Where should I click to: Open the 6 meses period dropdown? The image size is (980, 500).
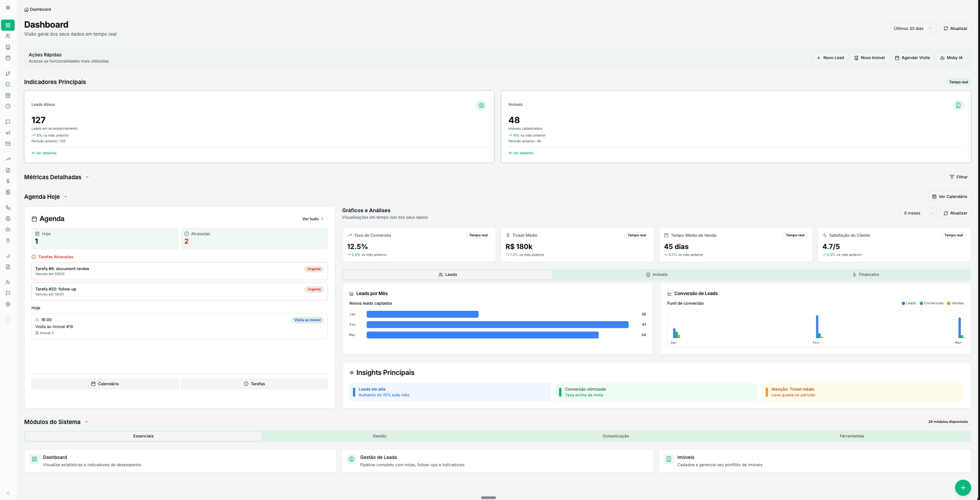tap(918, 213)
